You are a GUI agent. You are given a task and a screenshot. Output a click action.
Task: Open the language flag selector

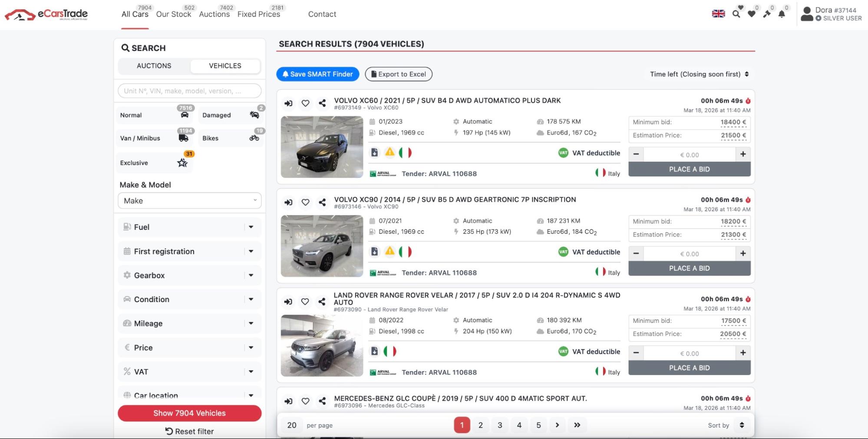[718, 14]
